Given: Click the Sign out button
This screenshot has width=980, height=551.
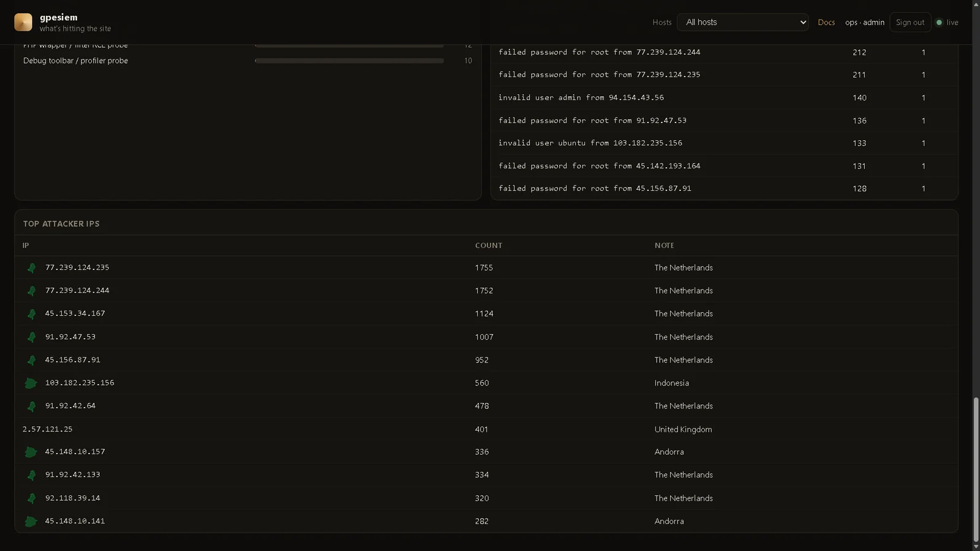Looking at the screenshot, I should point(910,22).
